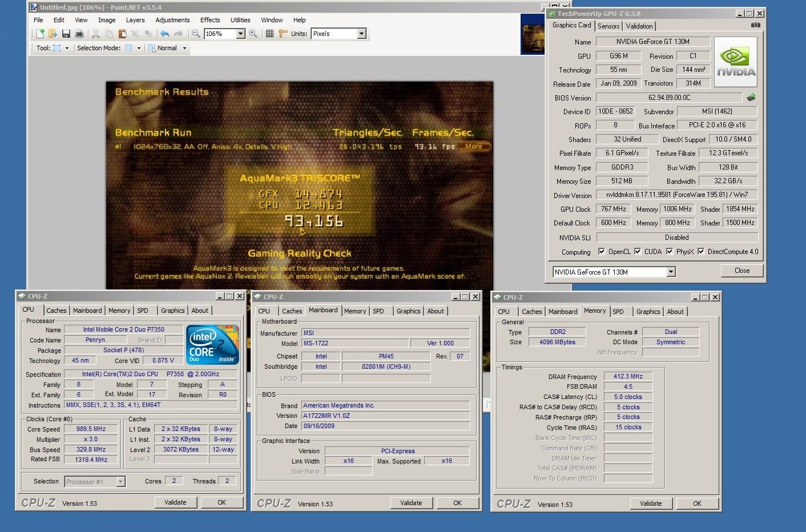Click the Copy icon in Paint.NET toolbar
Image resolution: width=806 pixels, height=532 pixels.
pos(109,34)
